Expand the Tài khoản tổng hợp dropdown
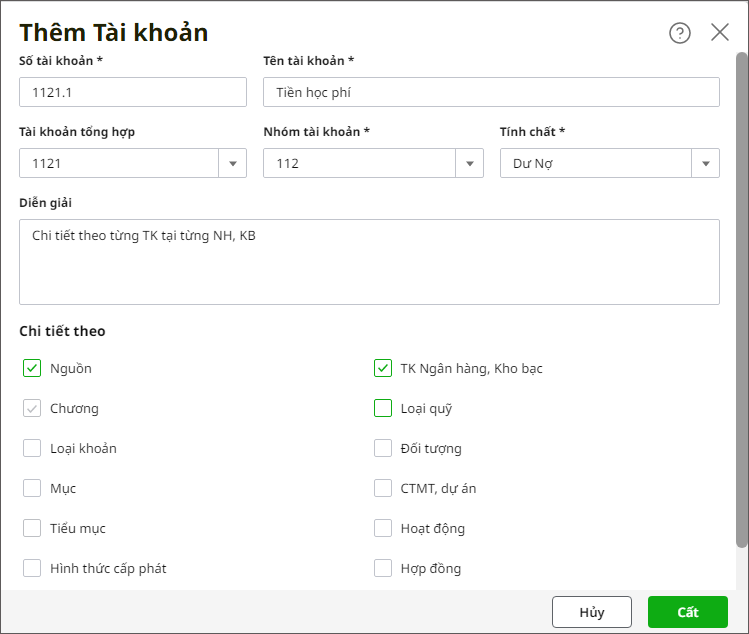This screenshot has height=634, width=749. pos(232,163)
